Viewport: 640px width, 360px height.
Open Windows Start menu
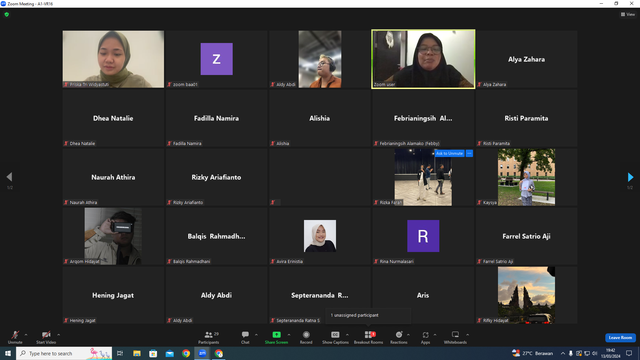coord(8,353)
